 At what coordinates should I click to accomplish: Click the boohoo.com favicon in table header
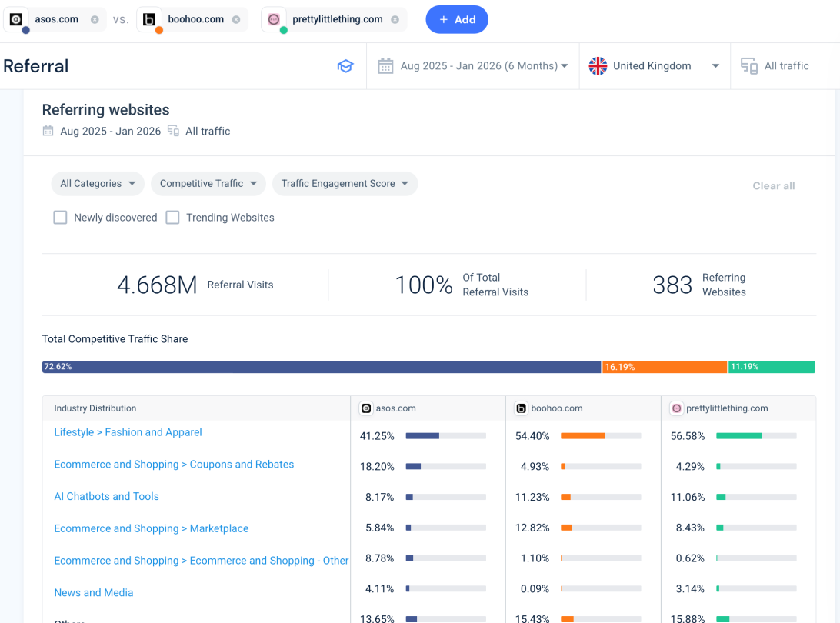point(522,408)
